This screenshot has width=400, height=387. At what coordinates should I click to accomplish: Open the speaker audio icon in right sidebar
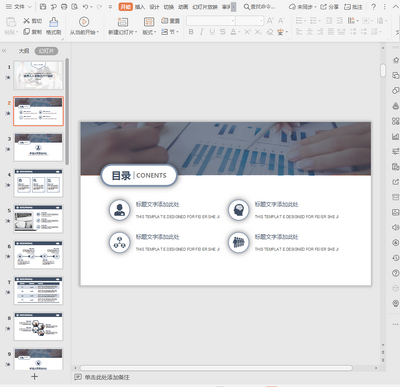click(x=396, y=227)
